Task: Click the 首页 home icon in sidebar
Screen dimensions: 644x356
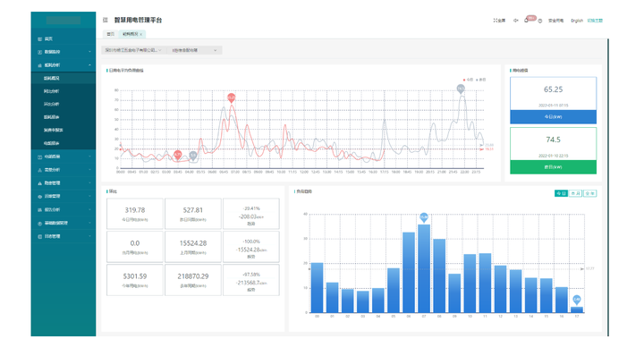Action: 40,39
